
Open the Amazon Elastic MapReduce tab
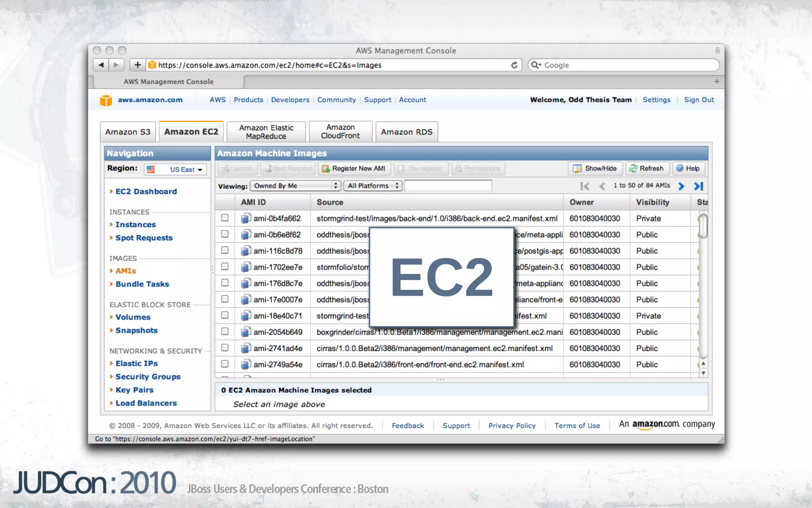266,132
